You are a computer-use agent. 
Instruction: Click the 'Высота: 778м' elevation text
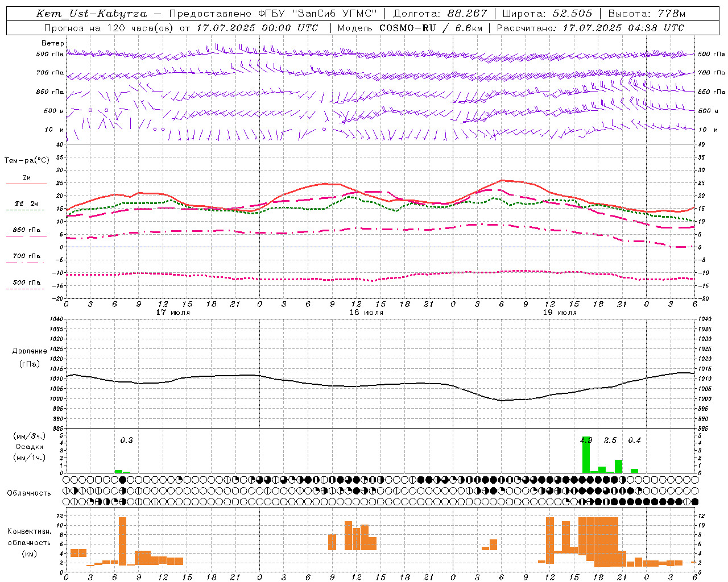(x=647, y=14)
